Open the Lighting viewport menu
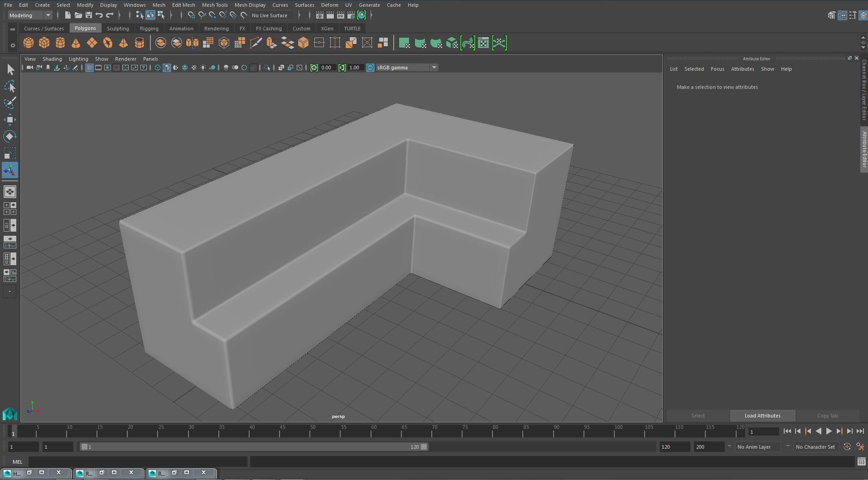Image resolution: width=868 pixels, height=480 pixels. 78,59
